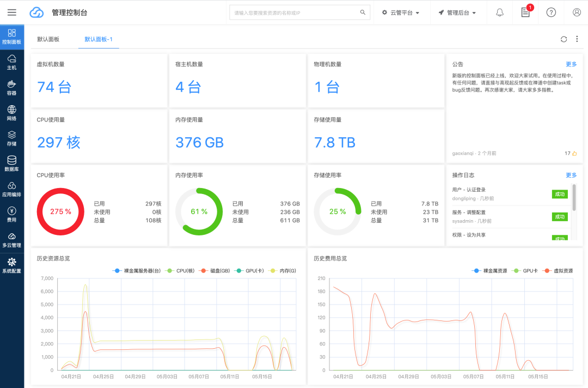Image resolution: width=588 pixels, height=388 pixels.
Task: Expand the 管理后台 dropdown
Action: click(x=457, y=13)
